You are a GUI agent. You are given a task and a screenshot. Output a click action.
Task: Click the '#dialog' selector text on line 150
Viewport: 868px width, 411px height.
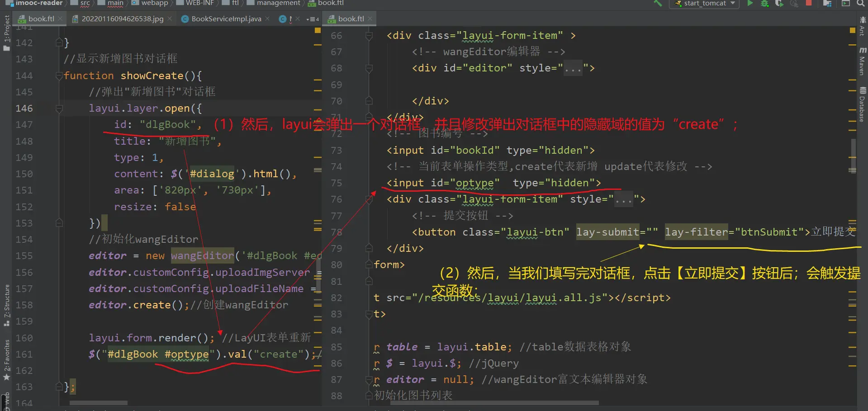coord(212,174)
